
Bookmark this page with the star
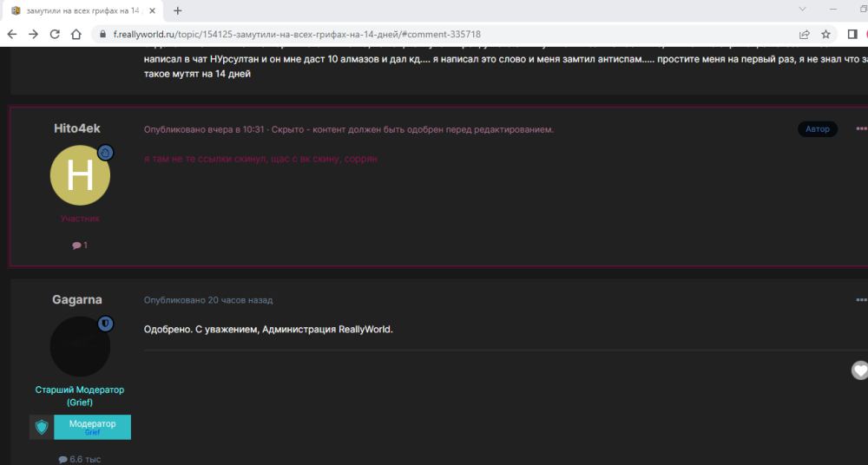(826, 35)
